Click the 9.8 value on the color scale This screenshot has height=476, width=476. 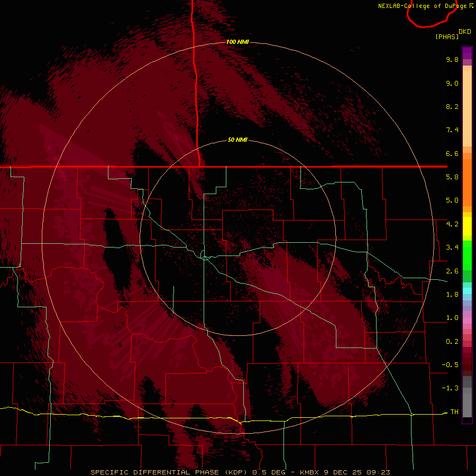tap(452, 59)
